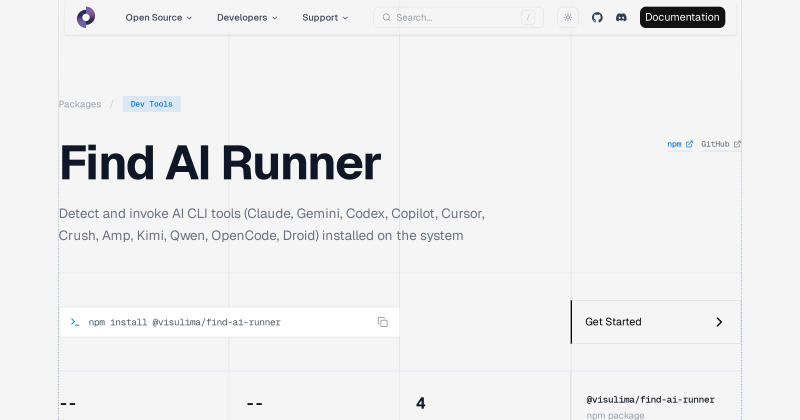Viewport: 800px width, 420px height.
Task: Click the Find AI Runner heading
Action: (x=220, y=163)
